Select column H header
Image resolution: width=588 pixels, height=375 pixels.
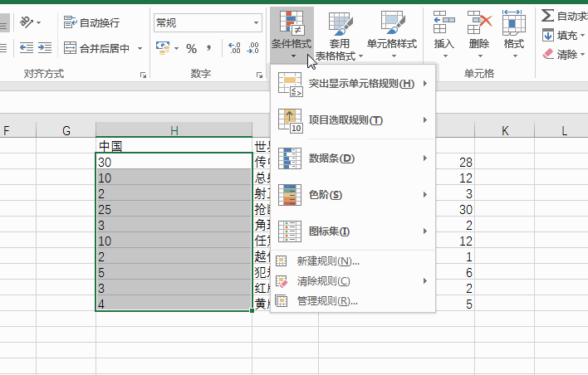[174, 130]
